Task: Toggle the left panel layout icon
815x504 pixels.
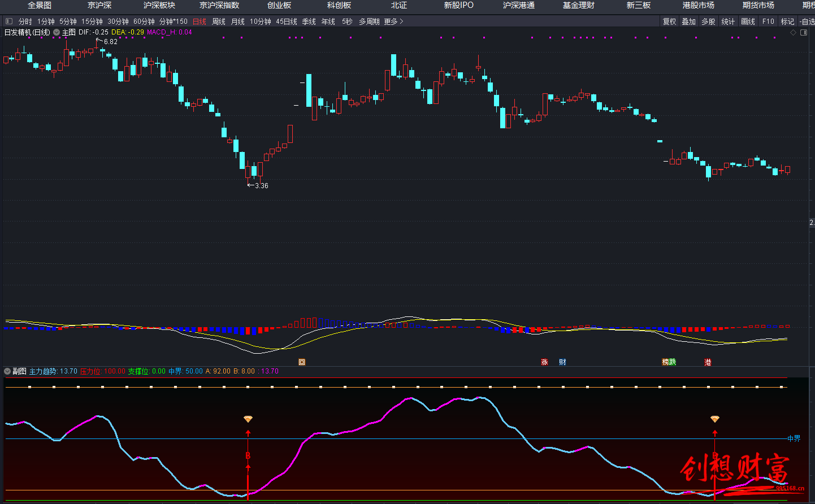Action: (x=8, y=21)
